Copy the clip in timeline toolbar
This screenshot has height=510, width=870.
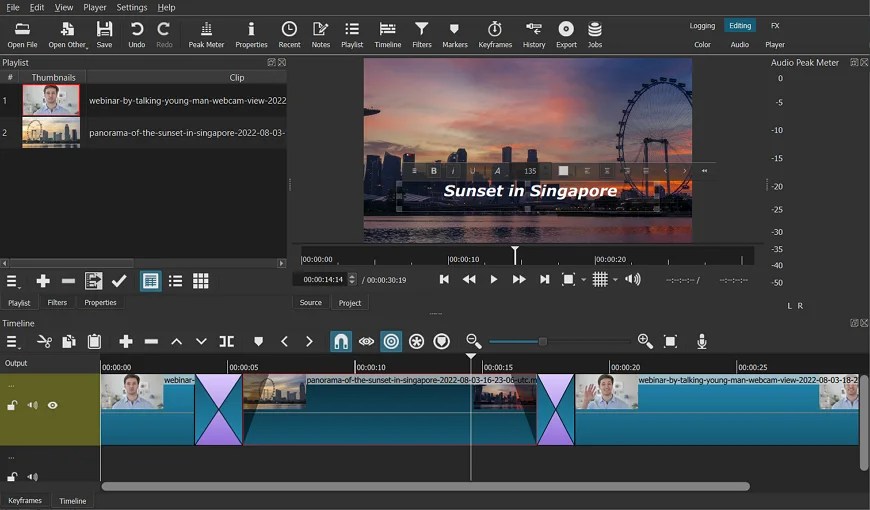coord(69,341)
